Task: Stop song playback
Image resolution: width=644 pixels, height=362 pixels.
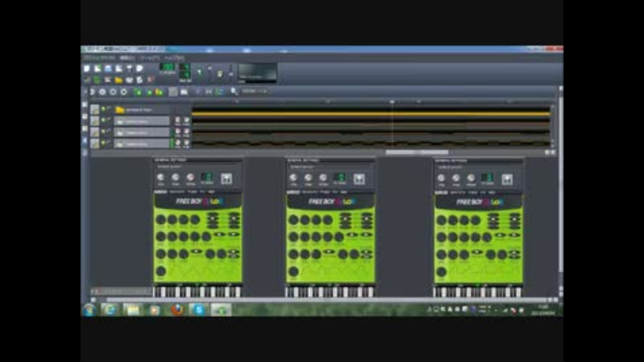Action: click(123, 92)
